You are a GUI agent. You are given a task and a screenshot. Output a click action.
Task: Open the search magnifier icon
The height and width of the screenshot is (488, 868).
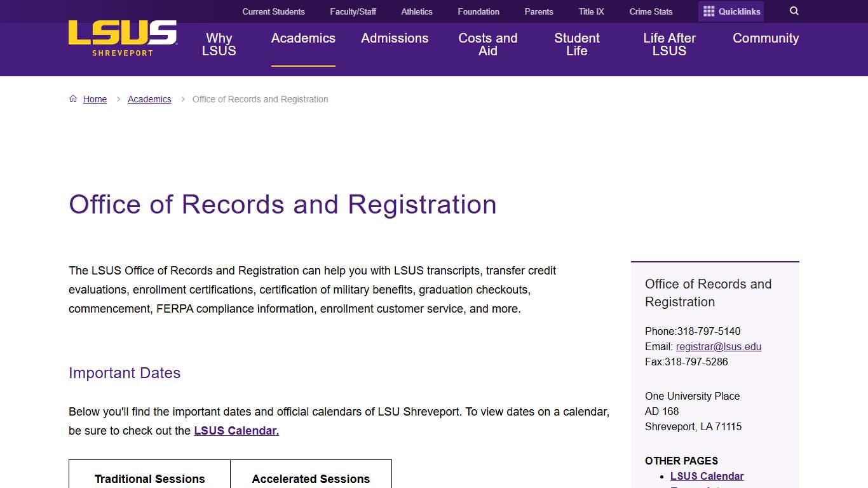point(794,11)
